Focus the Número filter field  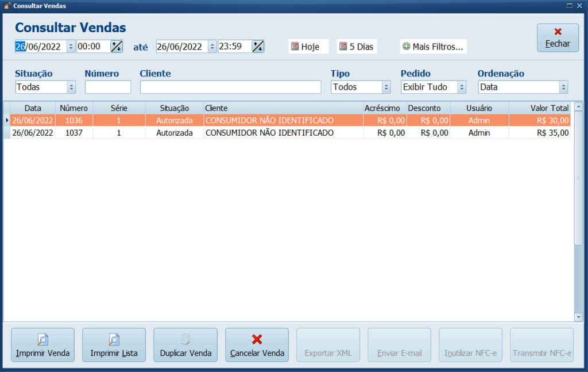click(x=108, y=87)
